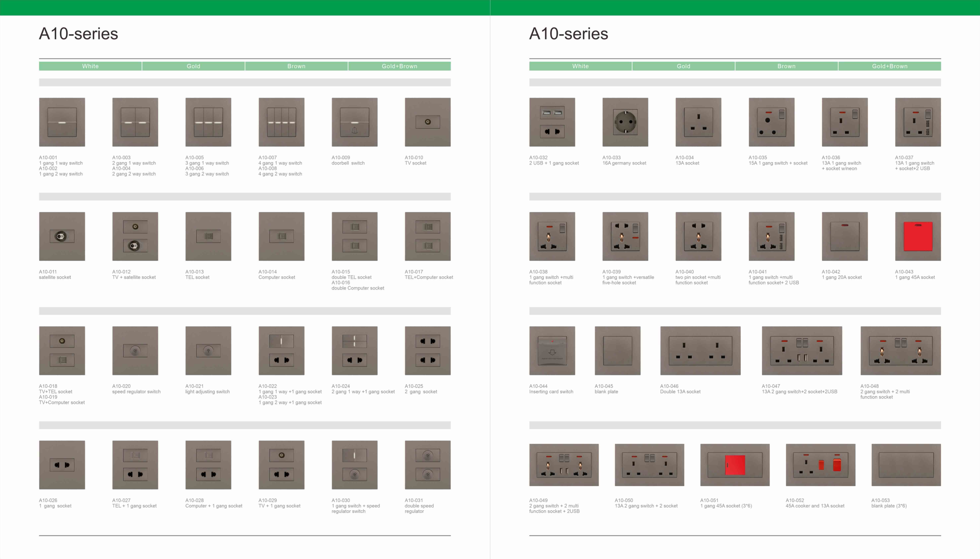Image resolution: width=980 pixels, height=559 pixels.
Task: Select the A10-041 multi socket 2 USB image
Action: pos(772,236)
